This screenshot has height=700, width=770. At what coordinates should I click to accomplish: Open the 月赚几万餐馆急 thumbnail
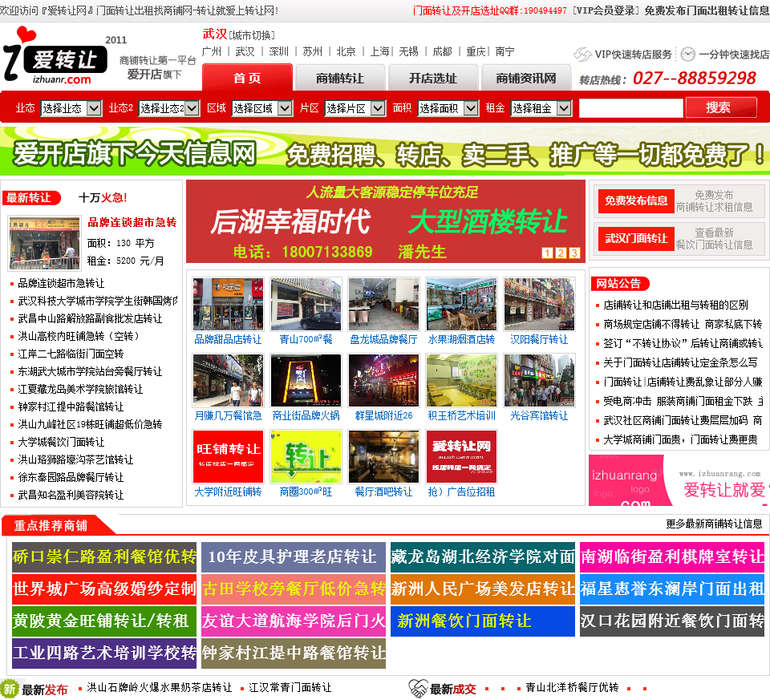228,380
